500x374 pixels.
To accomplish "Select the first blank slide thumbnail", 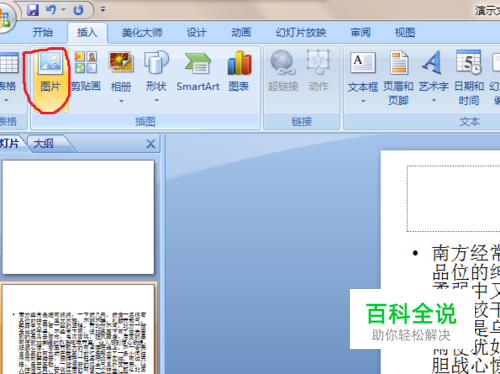I will [78, 217].
